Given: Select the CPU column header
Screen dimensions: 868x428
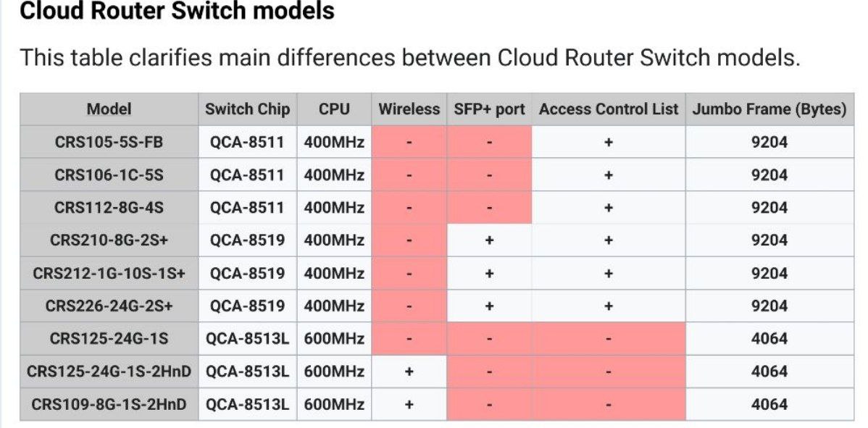Looking at the screenshot, I should point(334,109).
